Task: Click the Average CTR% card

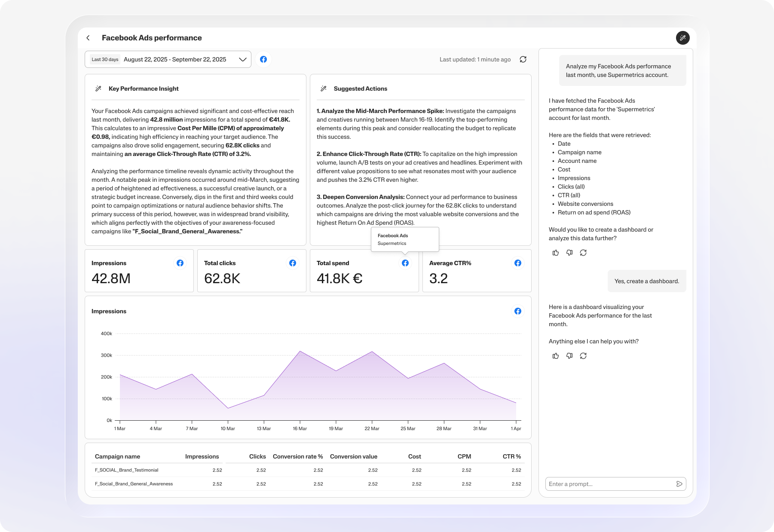Action: 477,271
